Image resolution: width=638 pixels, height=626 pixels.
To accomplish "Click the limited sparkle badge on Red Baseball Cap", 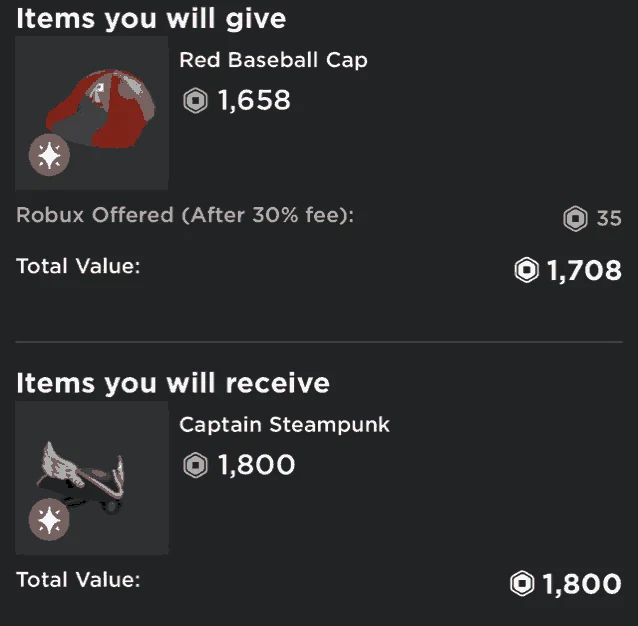I will [x=49, y=155].
